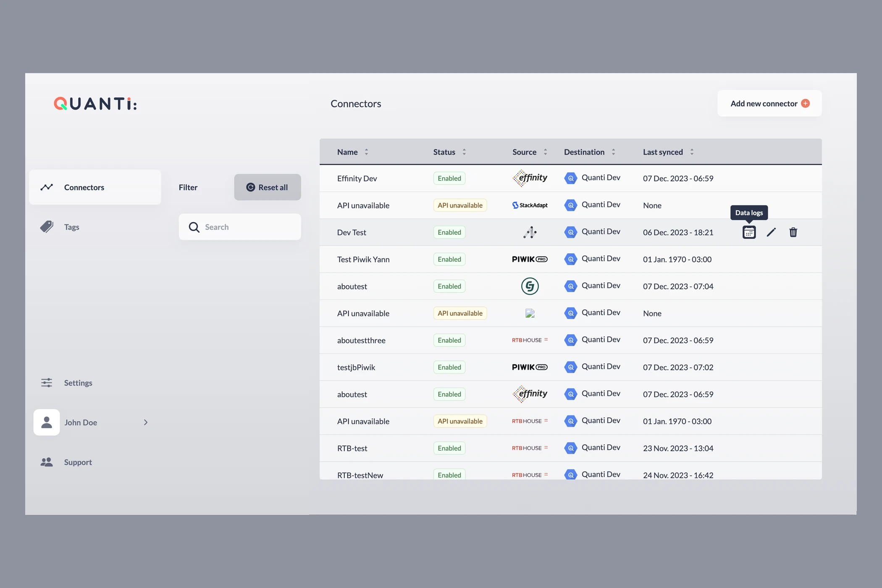
Task: Focus the Search input field
Action: (240, 227)
